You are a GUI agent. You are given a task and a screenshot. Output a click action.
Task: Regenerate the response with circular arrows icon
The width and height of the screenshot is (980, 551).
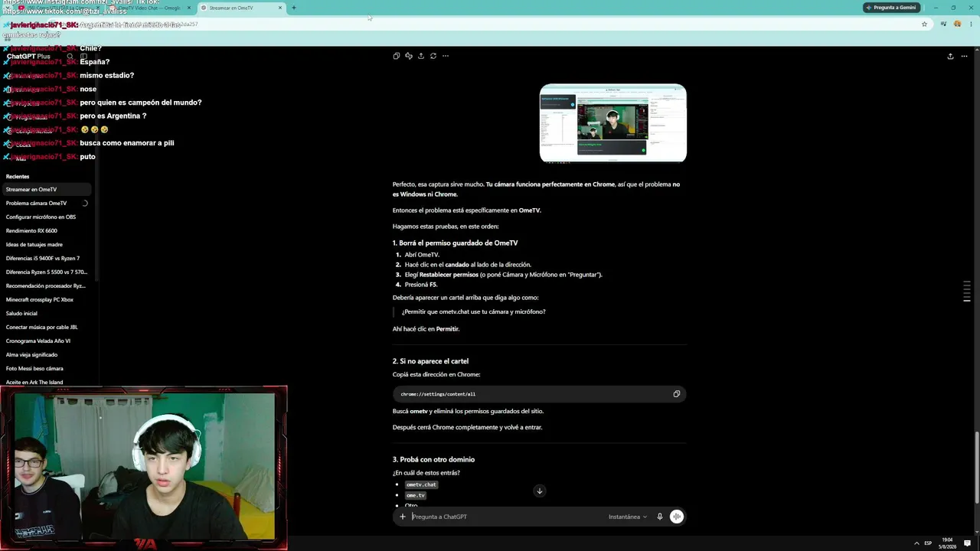(433, 56)
